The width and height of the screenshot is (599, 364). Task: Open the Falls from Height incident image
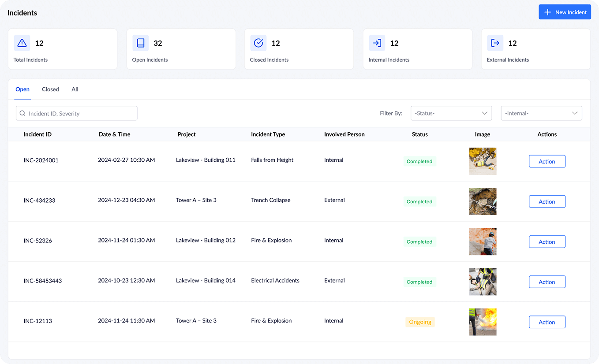click(483, 161)
